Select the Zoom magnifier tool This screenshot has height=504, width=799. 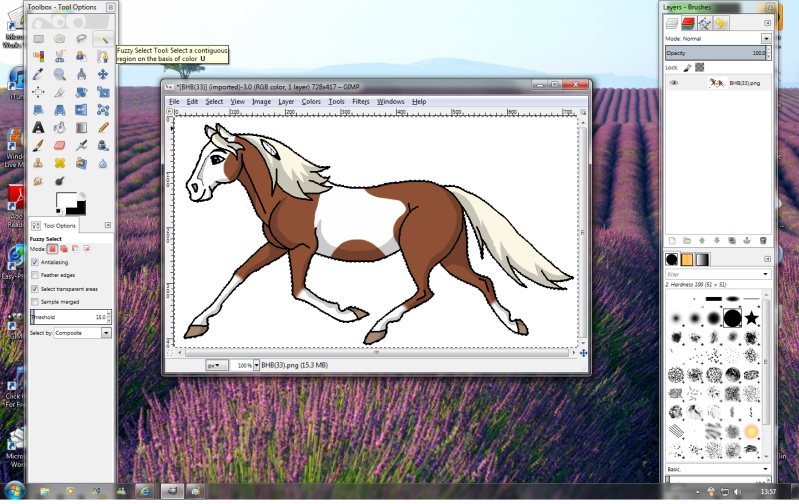tap(60, 74)
